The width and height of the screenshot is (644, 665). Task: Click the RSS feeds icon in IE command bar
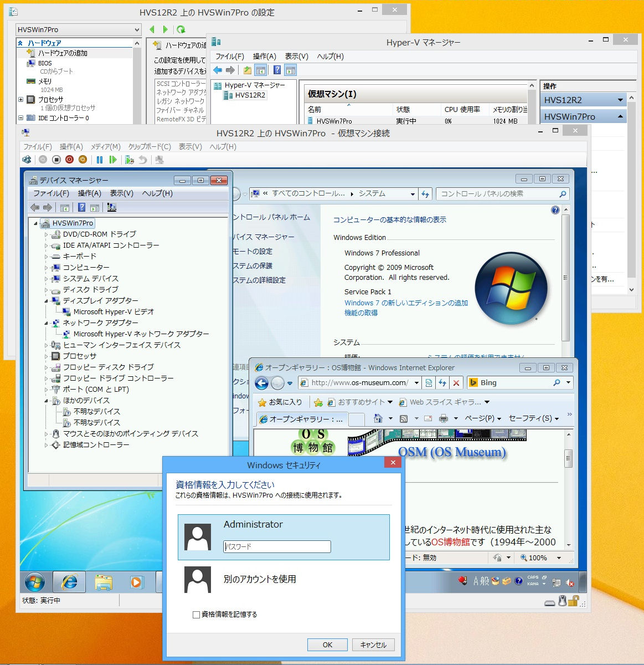404,418
